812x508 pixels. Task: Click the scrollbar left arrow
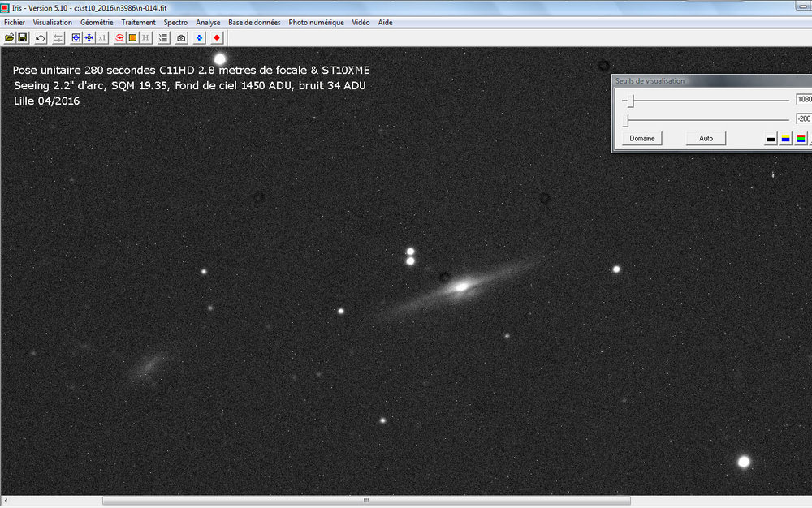pyautogui.click(x=5, y=501)
